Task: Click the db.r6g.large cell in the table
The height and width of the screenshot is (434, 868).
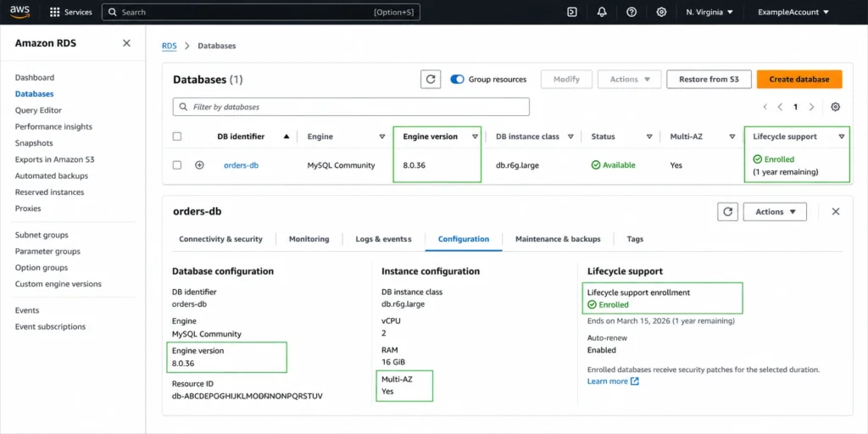Action: pos(520,165)
